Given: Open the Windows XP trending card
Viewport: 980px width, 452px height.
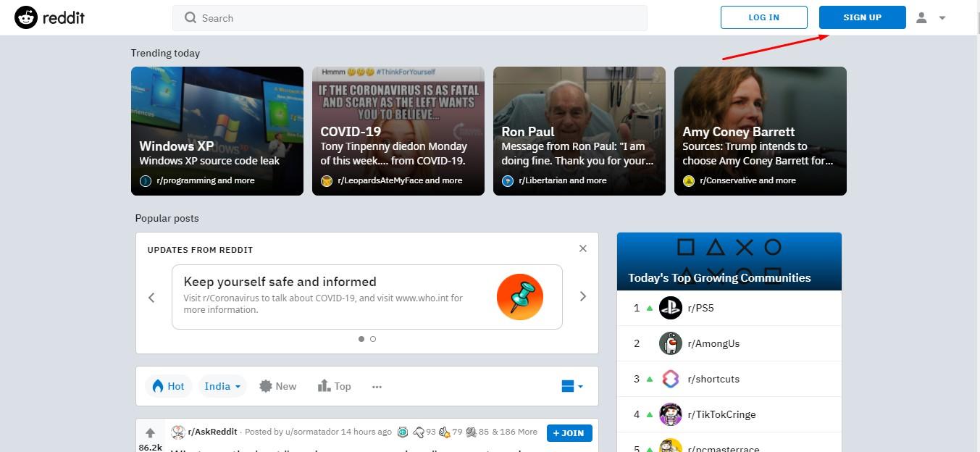Looking at the screenshot, I should pyautogui.click(x=217, y=131).
